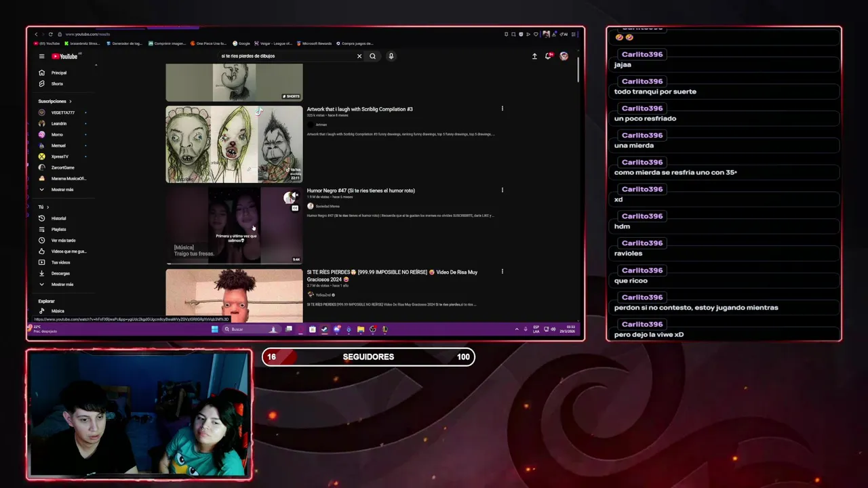Open the Veigar - League of bookmark
Image resolution: width=868 pixels, height=488 pixels.
tap(273, 43)
